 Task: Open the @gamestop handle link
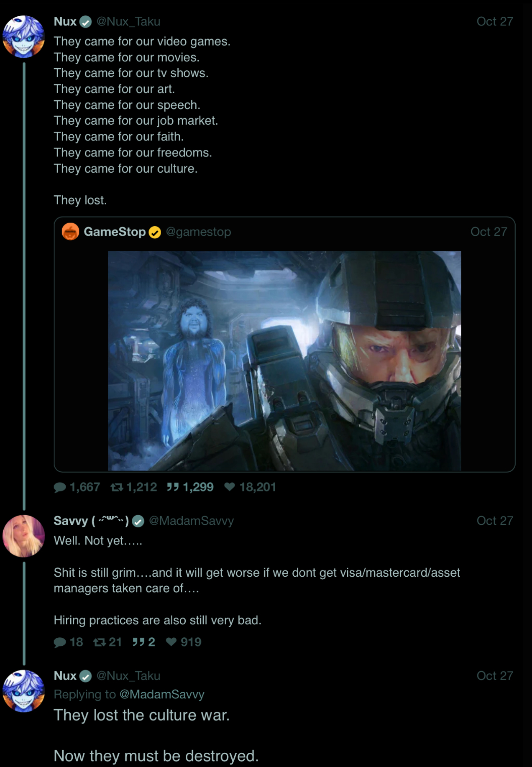[198, 232]
